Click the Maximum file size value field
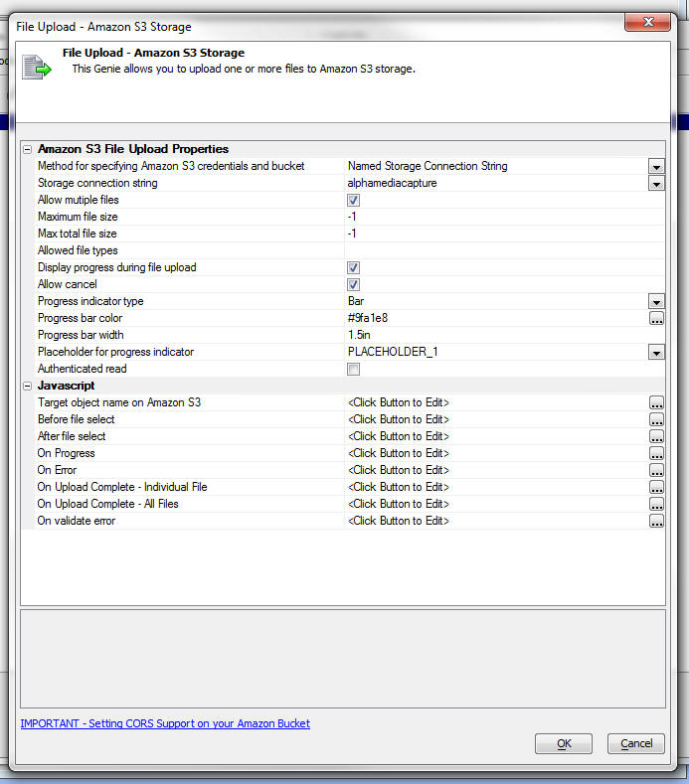 pos(504,217)
